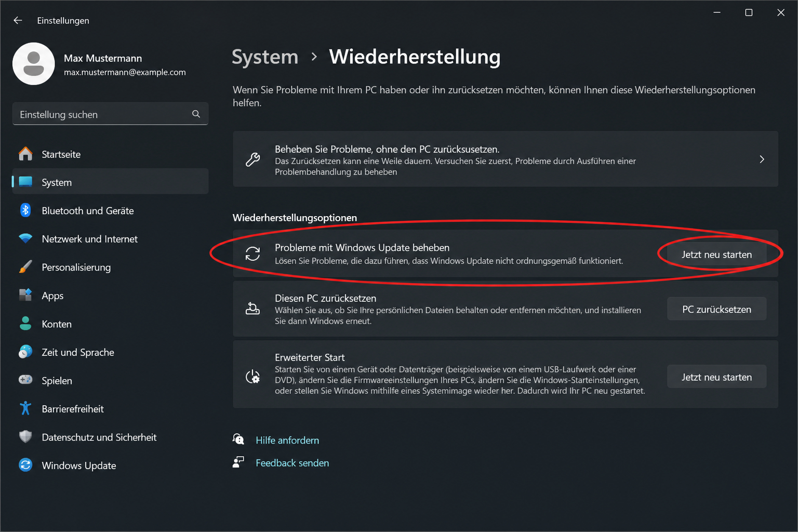Open the Hilfe anfordern link

287,440
